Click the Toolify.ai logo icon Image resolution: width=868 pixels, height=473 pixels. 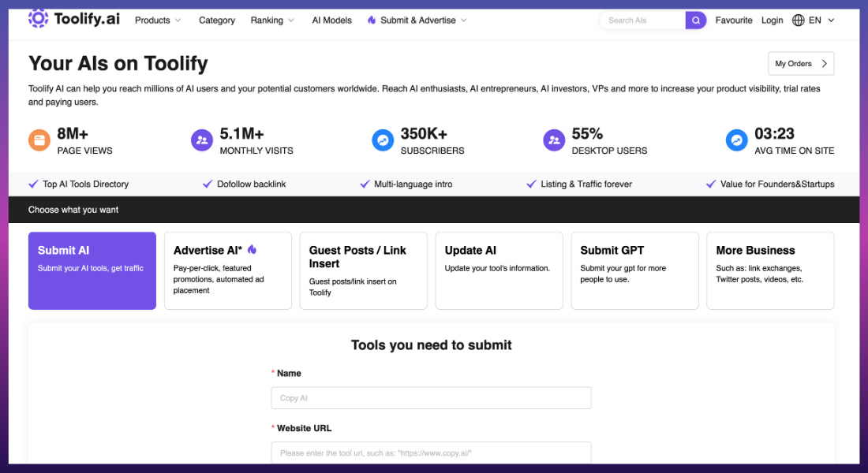[x=37, y=18]
